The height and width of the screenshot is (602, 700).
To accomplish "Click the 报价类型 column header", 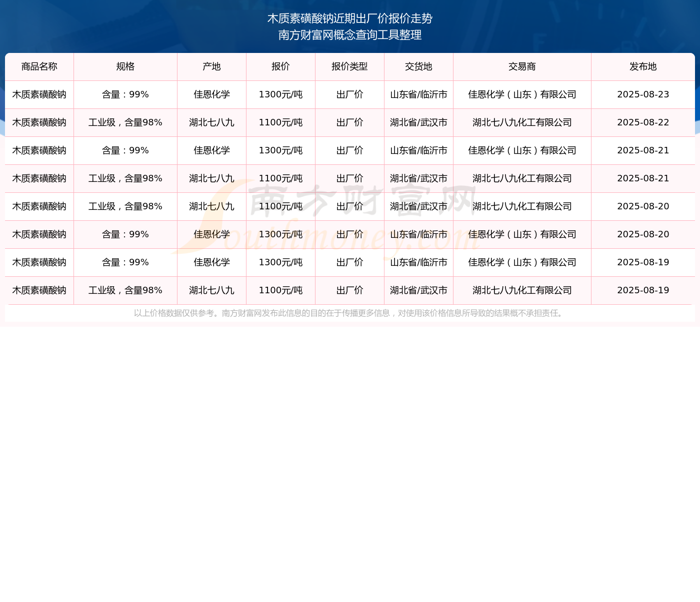I will [349, 67].
